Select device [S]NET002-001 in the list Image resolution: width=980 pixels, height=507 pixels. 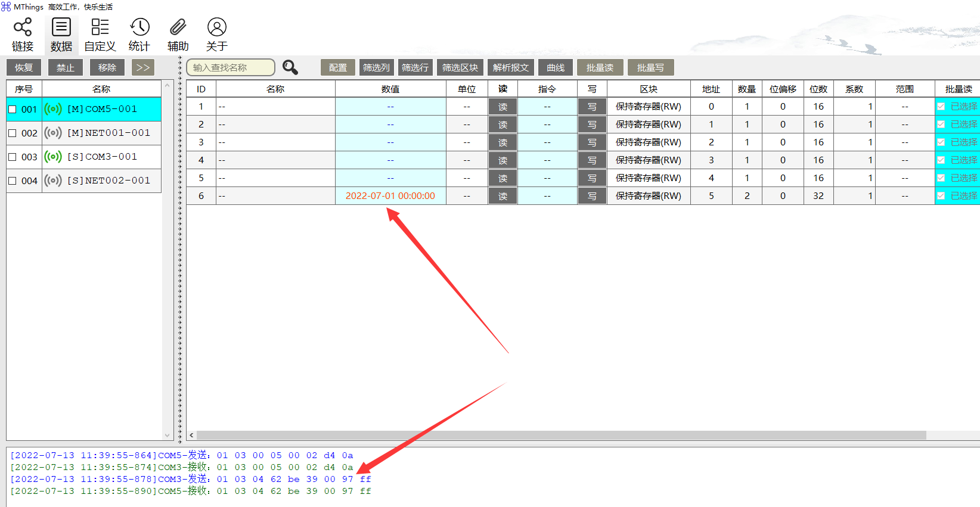(x=108, y=181)
